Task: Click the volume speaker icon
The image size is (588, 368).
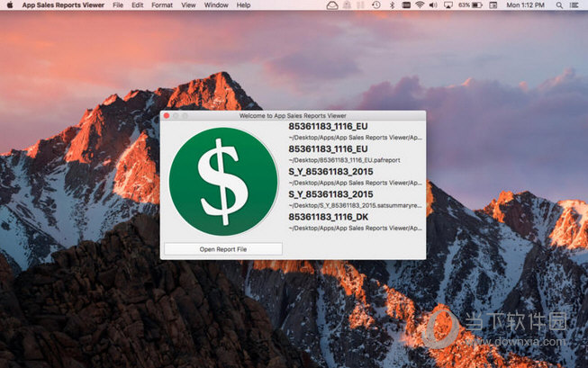Action: click(433, 5)
